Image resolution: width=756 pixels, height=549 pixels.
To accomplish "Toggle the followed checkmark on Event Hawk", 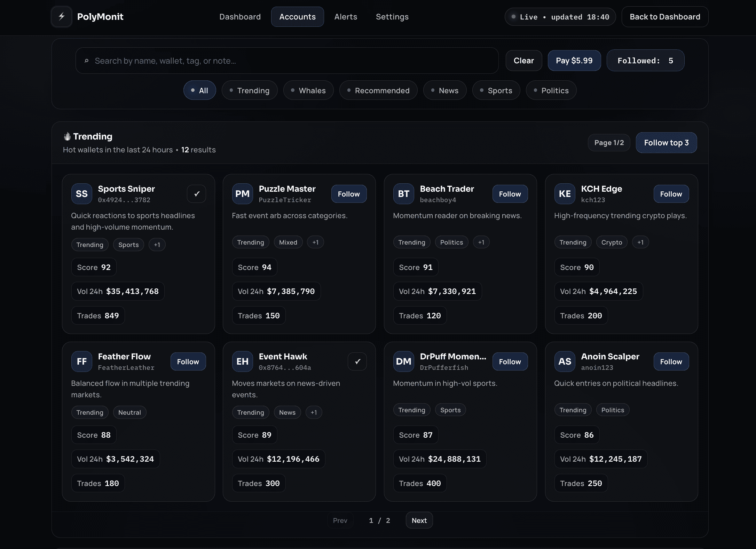I will (357, 361).
